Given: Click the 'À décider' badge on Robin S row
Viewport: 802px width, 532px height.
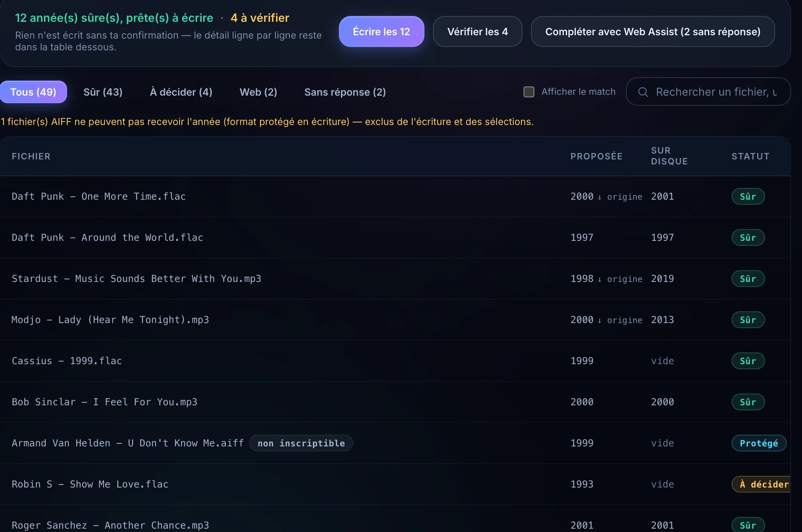Looking at the screenshot, I should point(761,484).
